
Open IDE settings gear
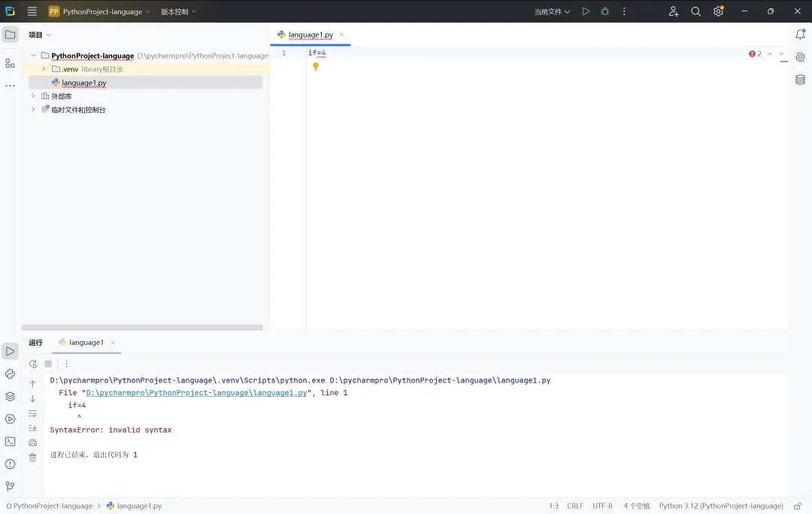[x=718, y=11]
